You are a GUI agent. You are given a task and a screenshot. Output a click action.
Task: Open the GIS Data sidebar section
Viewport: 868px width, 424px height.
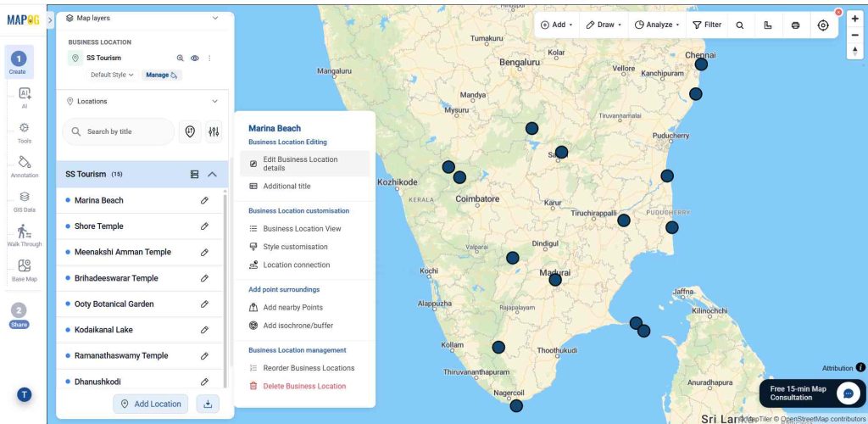coord(25,202)
